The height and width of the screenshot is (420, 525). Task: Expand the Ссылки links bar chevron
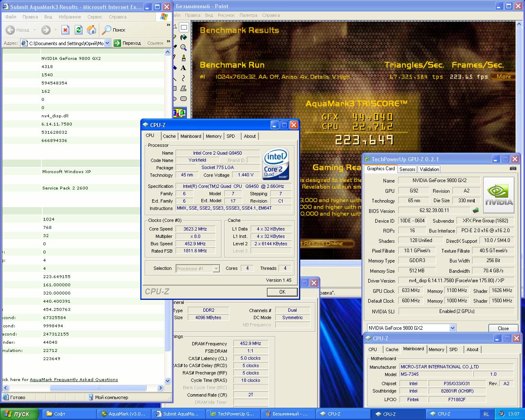[168, 42]
